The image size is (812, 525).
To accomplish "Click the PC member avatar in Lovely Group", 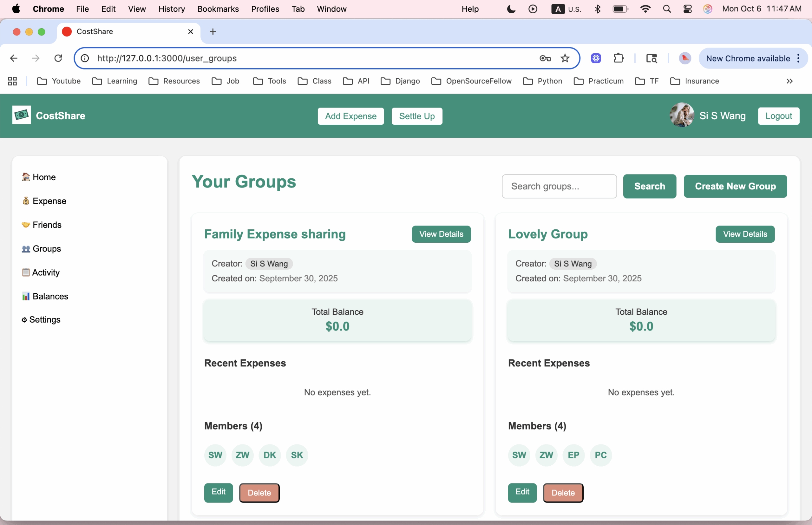I will 600,455.
